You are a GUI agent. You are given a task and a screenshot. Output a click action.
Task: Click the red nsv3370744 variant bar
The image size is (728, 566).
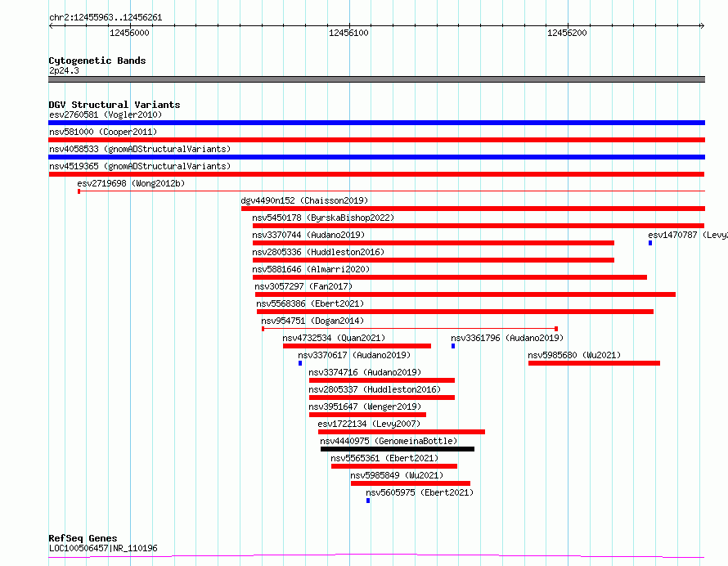coord(434,243)
